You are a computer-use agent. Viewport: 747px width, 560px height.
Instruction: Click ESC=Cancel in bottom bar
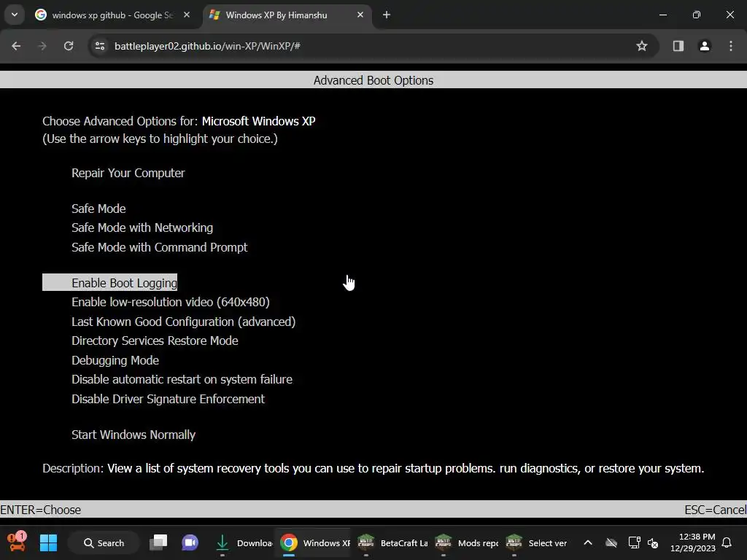715,510
